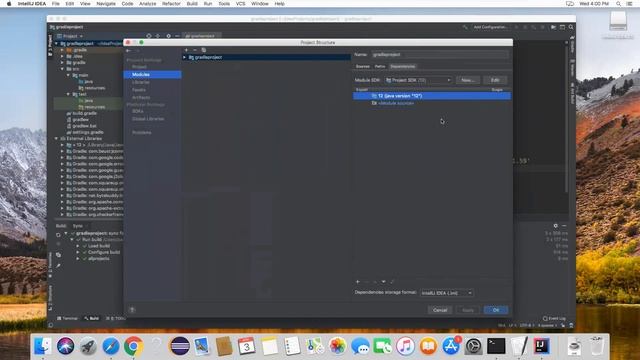Screen dimensions: 640x360
Task: Click the build hammer icon in toolbar
Action: click(465, 27)
